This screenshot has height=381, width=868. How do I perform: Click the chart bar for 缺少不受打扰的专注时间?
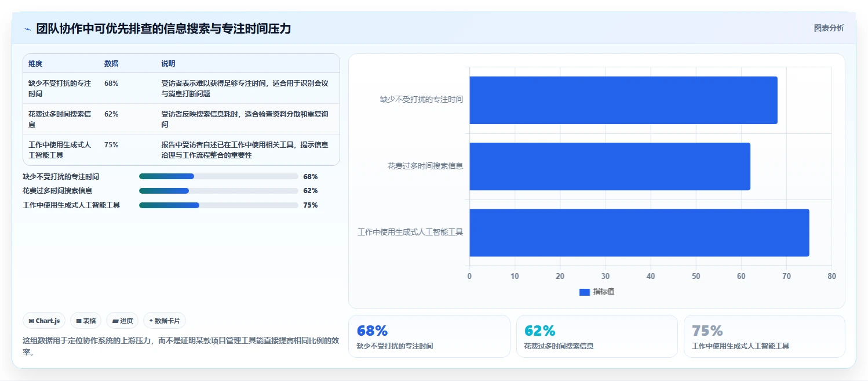point(623,100)
